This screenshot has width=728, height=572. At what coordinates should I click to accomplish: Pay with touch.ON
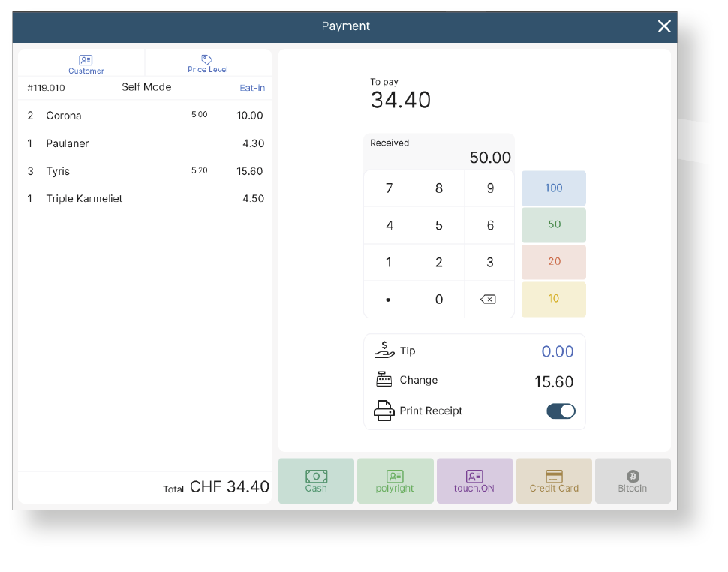474,481
